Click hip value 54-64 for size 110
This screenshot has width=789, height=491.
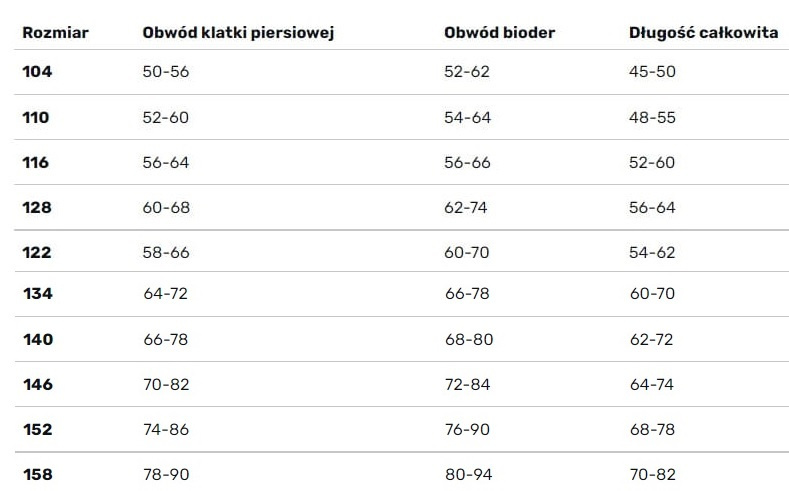[467, 117]
